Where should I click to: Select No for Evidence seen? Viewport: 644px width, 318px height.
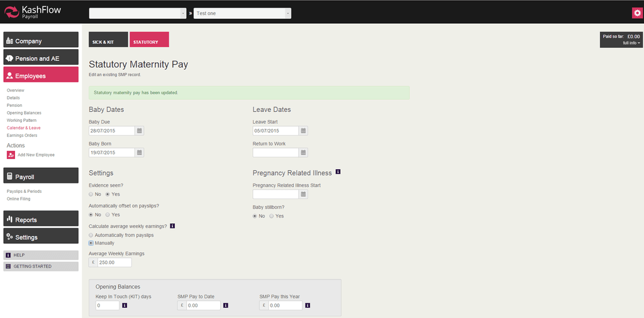[91, 194]
